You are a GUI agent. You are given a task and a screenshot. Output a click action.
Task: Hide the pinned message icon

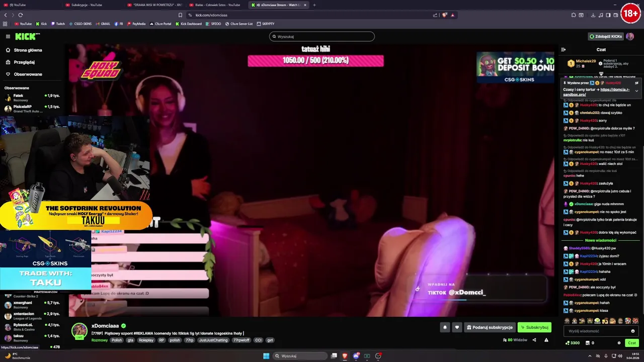pos(636,83)
